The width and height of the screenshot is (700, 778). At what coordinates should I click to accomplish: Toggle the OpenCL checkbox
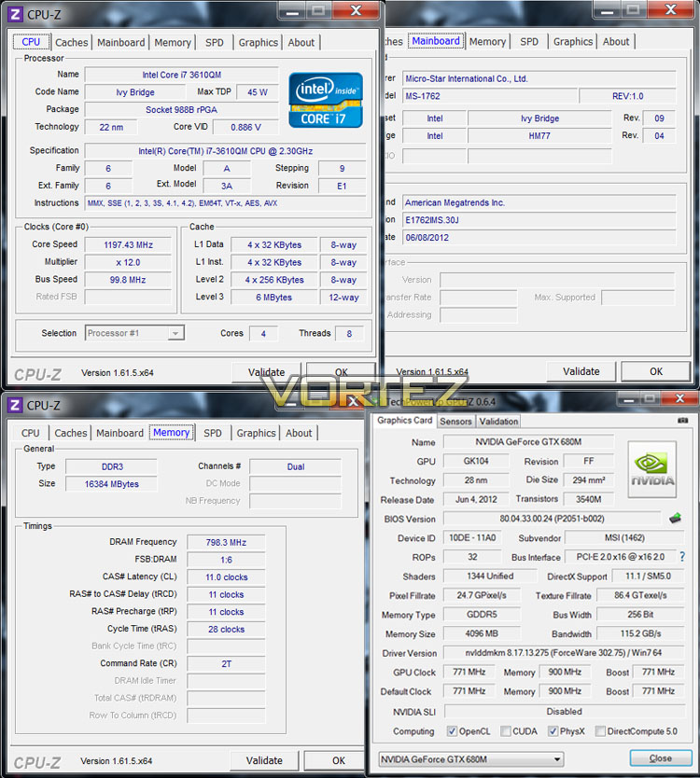(452, 731)
